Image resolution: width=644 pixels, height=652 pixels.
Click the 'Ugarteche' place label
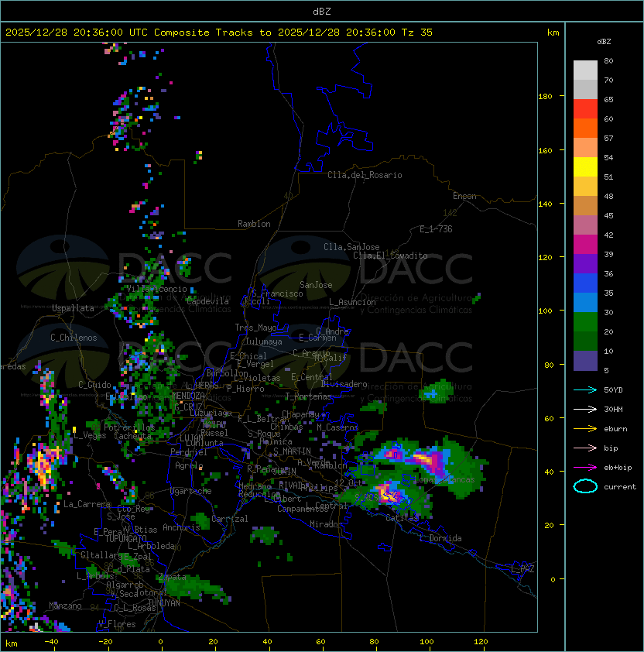click(191, 491)
